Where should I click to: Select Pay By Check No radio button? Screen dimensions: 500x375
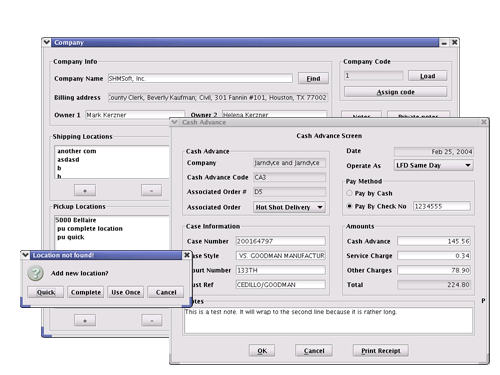349,206
